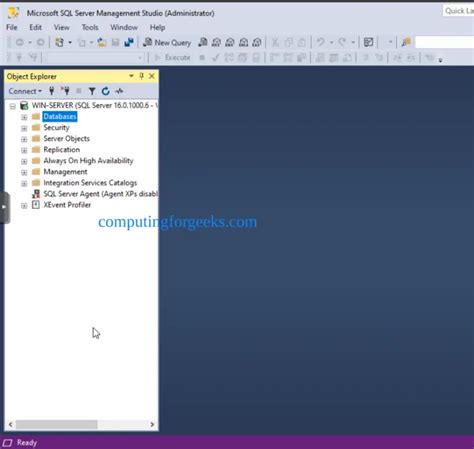Expand the Databases node

pyautogui.click(x=24, y=117)
